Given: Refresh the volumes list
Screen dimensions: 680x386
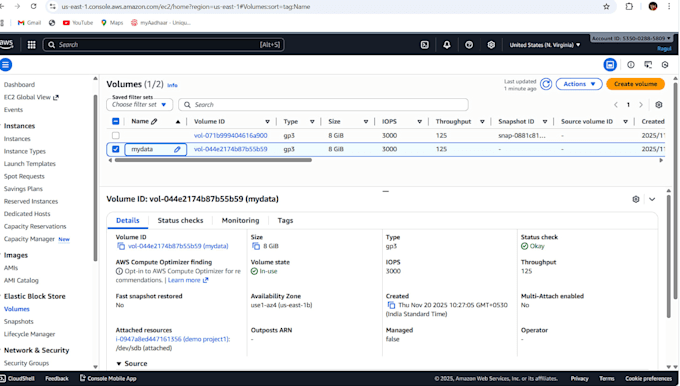Looking at the screenshot, I should (546, 84).
